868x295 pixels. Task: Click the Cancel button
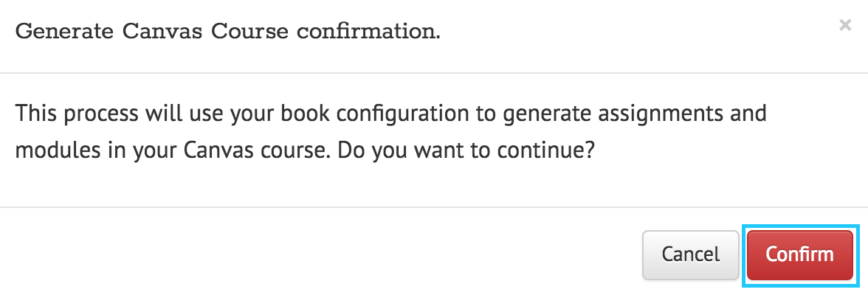coord(690,255)
